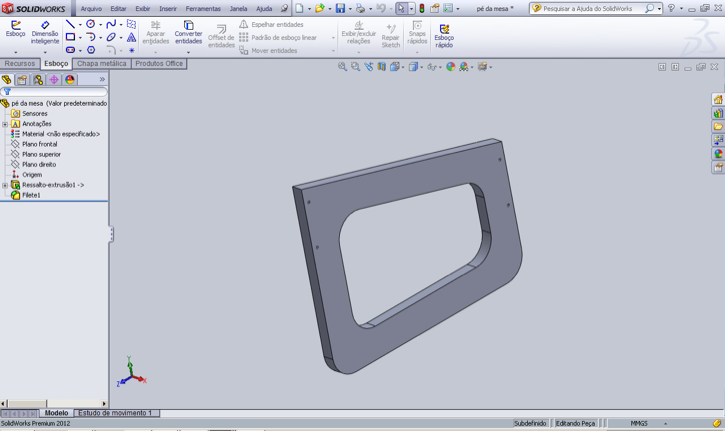Open Appearances in the task pane
The image size is (725, 431).
tap(718, 154)
